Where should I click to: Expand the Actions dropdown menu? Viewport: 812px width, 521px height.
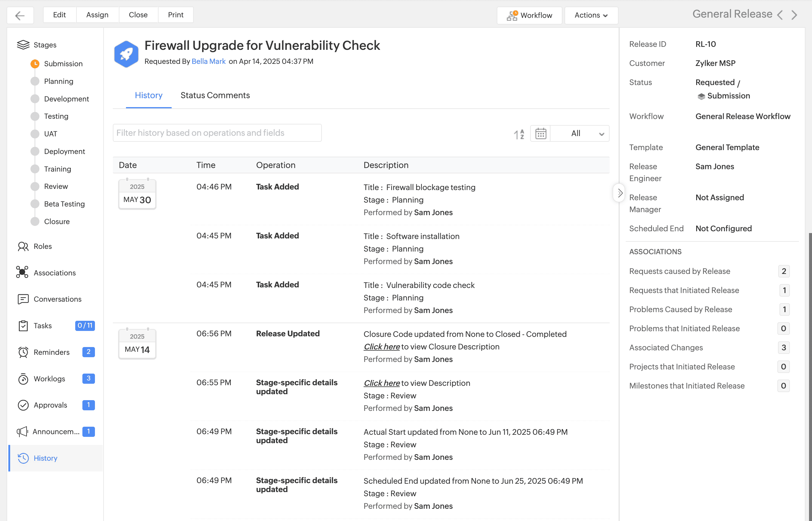pos(591,15)
